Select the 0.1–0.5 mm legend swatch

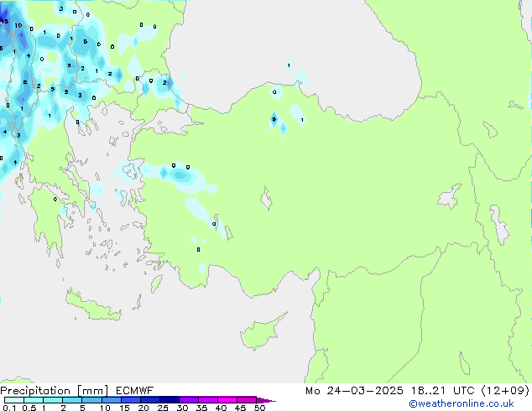tap(14, 400)
